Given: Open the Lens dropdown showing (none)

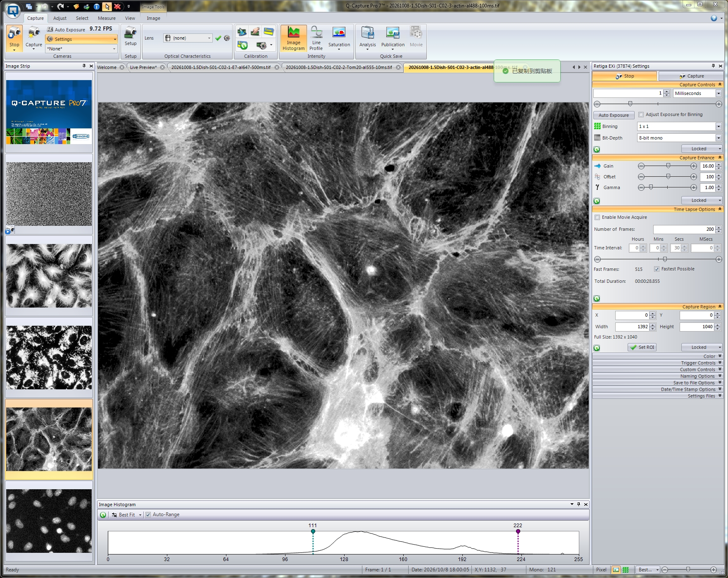Looking at the screenshot, I should pyautogui.click(x=188, y=38).
